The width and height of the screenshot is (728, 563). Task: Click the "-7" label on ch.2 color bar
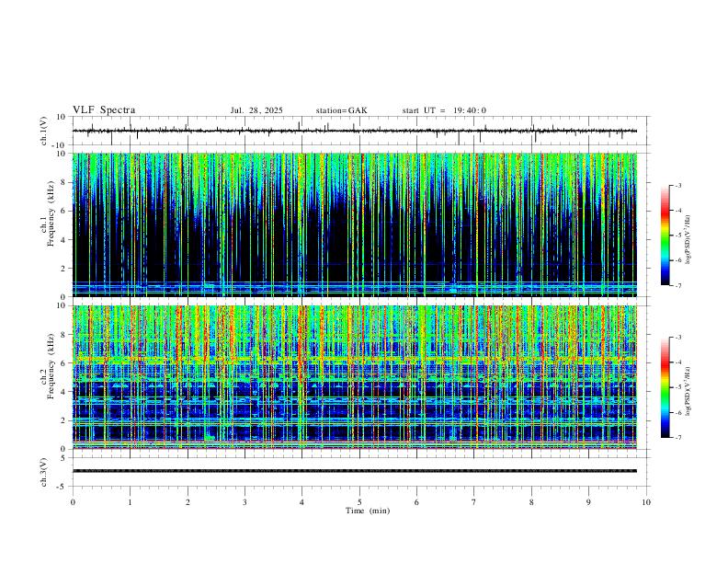click(677, 438)
